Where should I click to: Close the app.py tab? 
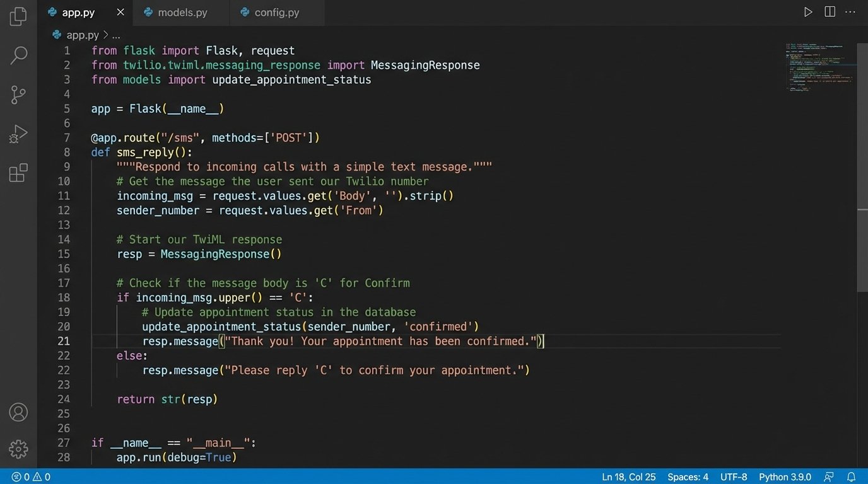[x=120, y=12]
